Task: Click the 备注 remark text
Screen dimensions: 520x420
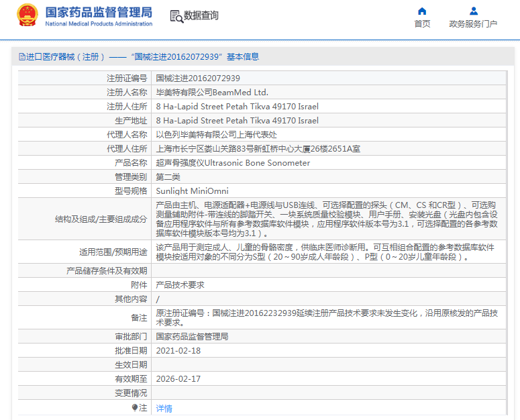Action: pyautogui.click(x=327, y=317)
